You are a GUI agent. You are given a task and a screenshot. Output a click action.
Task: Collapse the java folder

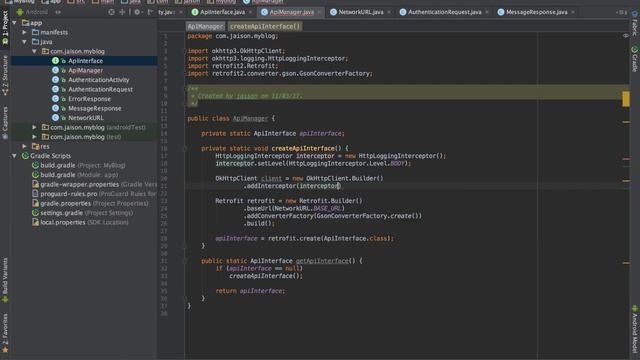(24, 42)
